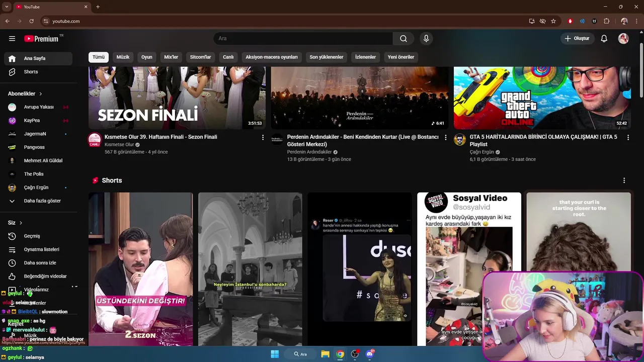The image size is (644, 362).
Task: Open File Explorer from the taskbar
Action: coord(325,354)
